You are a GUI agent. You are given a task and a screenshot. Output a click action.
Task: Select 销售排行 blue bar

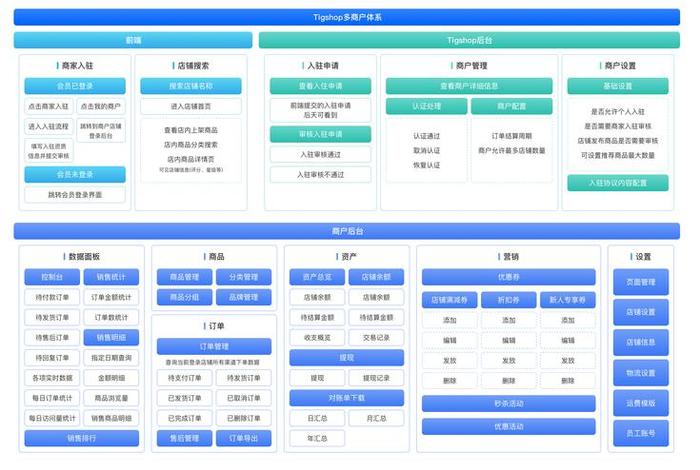pos(82,438)
